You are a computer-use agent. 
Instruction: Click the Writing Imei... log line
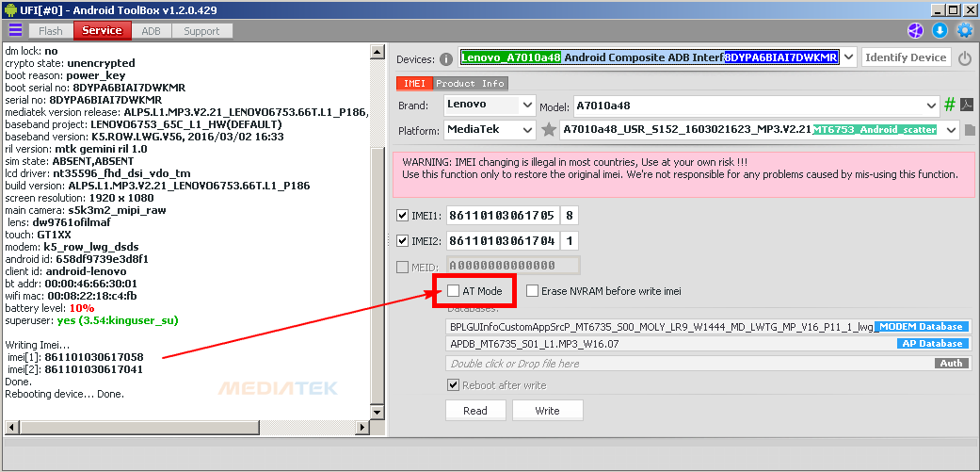pyautogui.click(x=37, y=345)
